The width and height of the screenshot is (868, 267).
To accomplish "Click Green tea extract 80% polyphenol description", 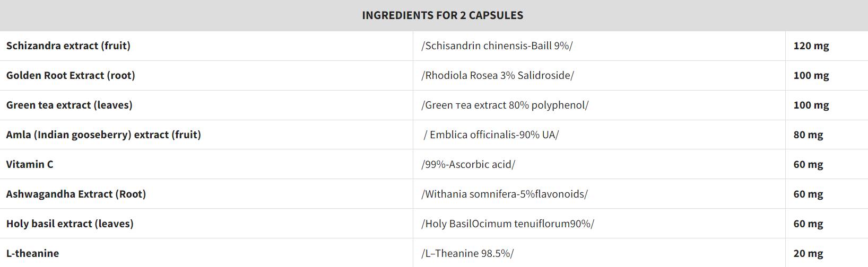I will click(505, 105).
